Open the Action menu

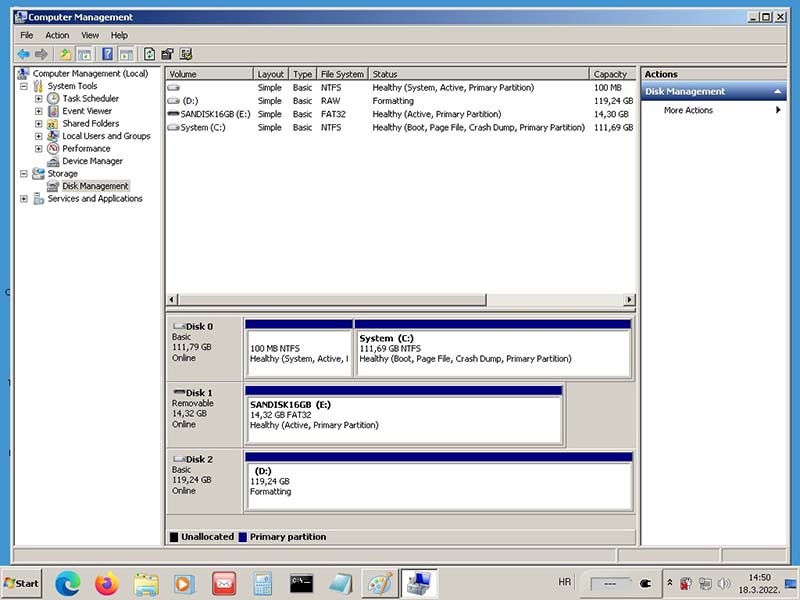pos(57,35)
